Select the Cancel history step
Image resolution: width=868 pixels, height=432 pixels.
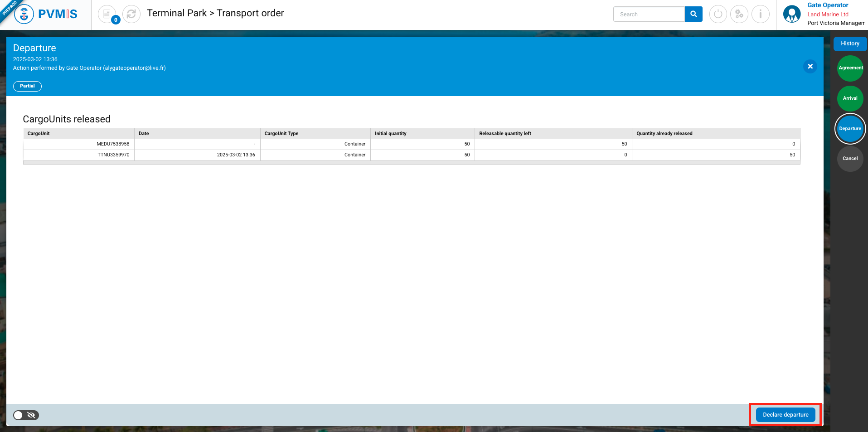[x=850, y=159]
